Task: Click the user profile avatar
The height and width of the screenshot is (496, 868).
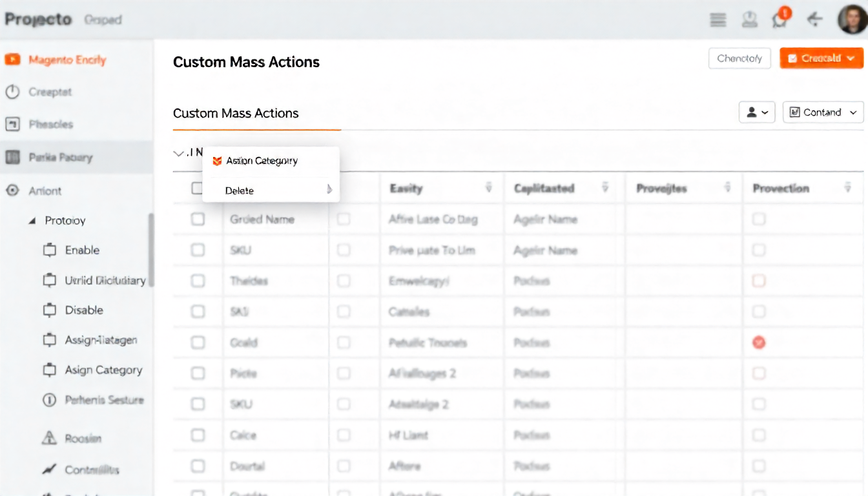Action: (852, 19)
